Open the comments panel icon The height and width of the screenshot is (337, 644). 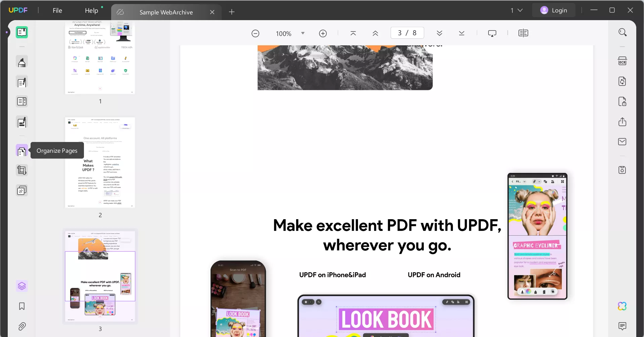[x=623, y=326]
